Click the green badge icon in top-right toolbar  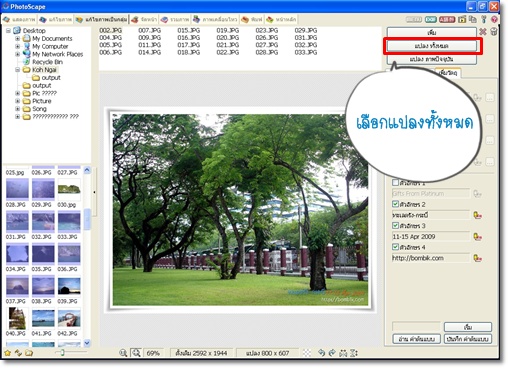[x=430, y=20]
